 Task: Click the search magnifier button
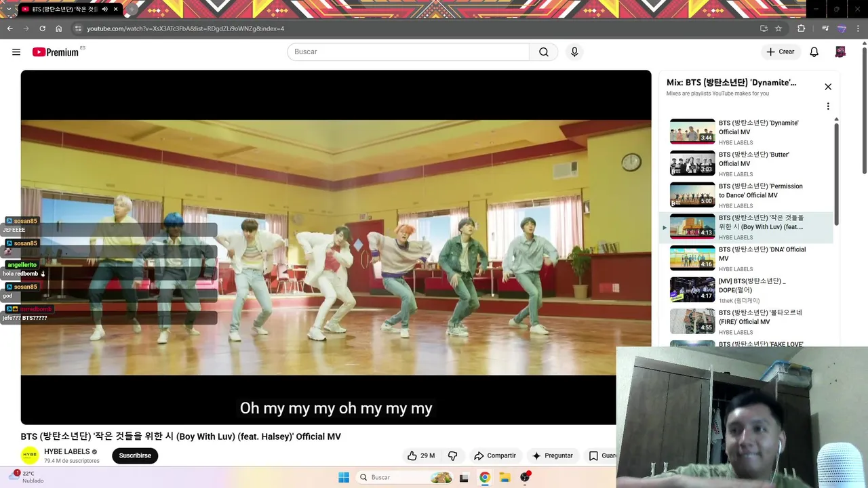[544, 52]
